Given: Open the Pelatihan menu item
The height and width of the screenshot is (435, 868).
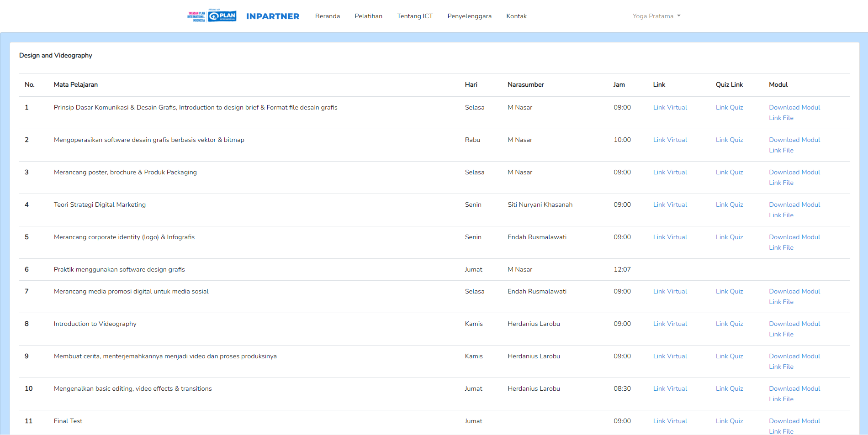Looking at the screenshot, I should tap(368, 16).
